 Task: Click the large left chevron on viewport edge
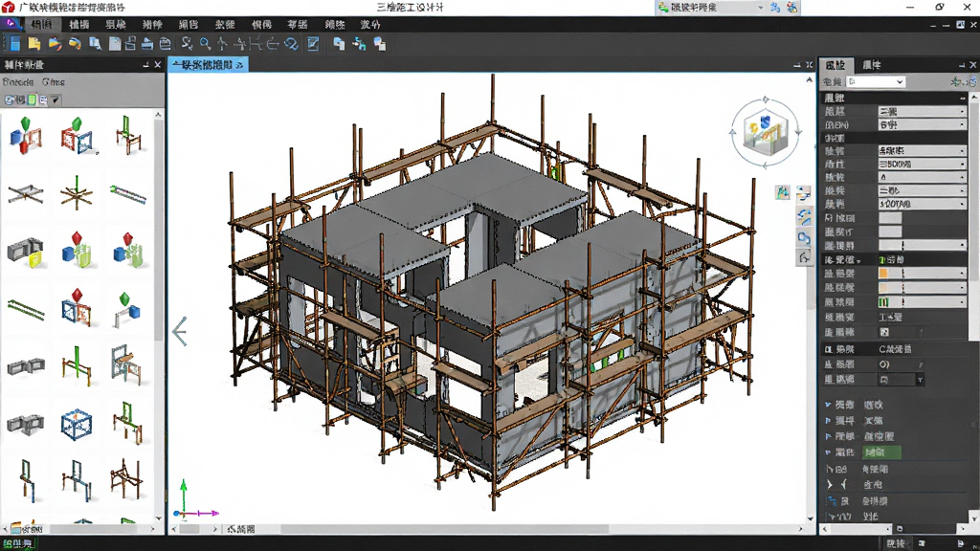pyautogui.click(x=179, y=331)
